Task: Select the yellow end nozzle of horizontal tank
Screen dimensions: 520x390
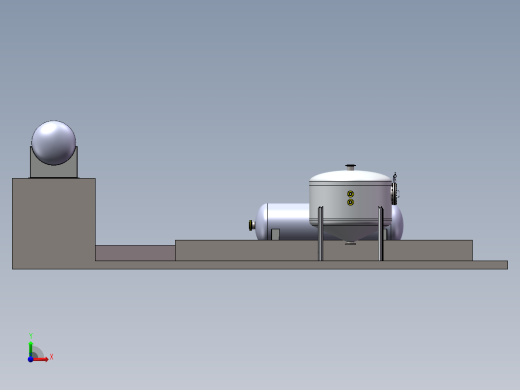Action: click(252, 225)
